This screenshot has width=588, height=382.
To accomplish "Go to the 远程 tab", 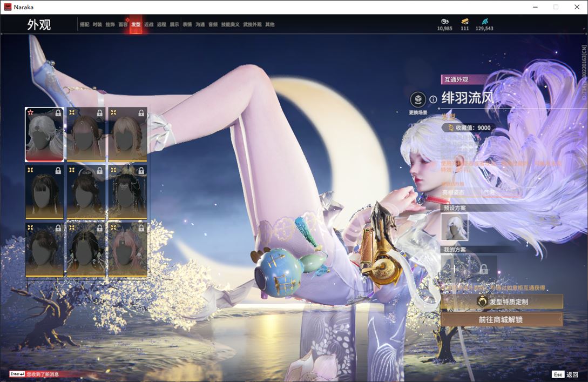I will [x=161, y=24].
